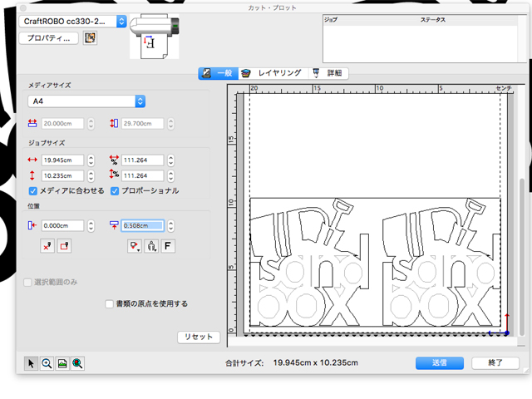Screen dimensions: 532x399
Task: Open the 詳細 tab
Action: 329,73
